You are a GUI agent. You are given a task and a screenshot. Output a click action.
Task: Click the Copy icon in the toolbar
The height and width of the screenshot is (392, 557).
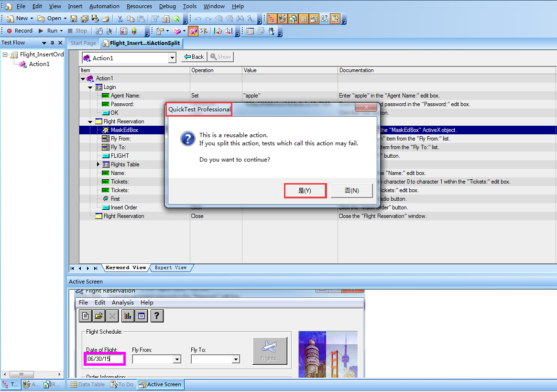131,19
